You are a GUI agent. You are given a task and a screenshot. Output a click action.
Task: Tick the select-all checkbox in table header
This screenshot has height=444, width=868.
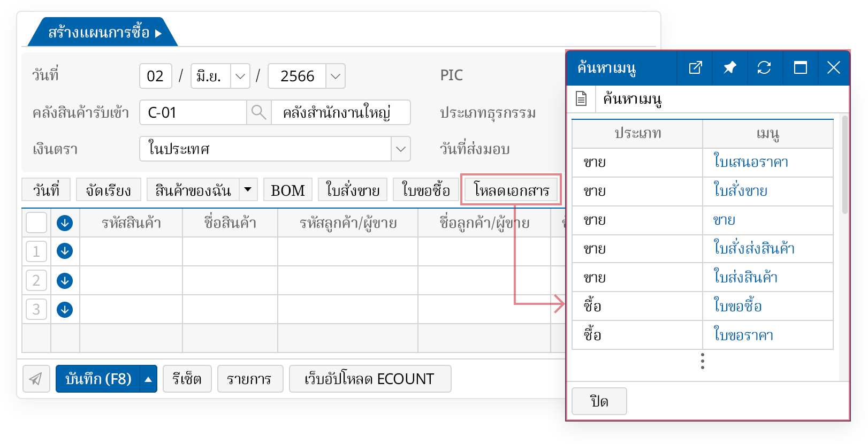[36, 223]
